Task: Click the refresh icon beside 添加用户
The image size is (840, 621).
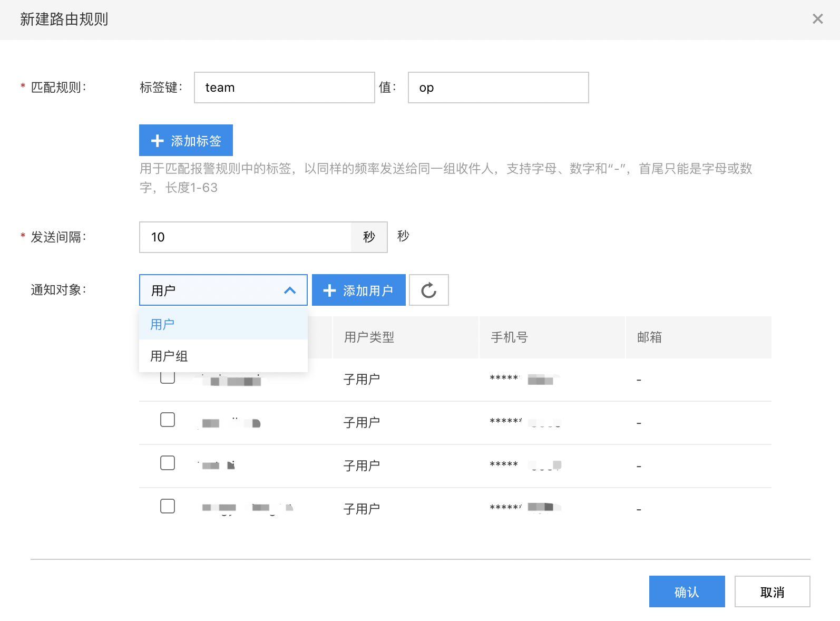Action: click(x=429, y=290)
